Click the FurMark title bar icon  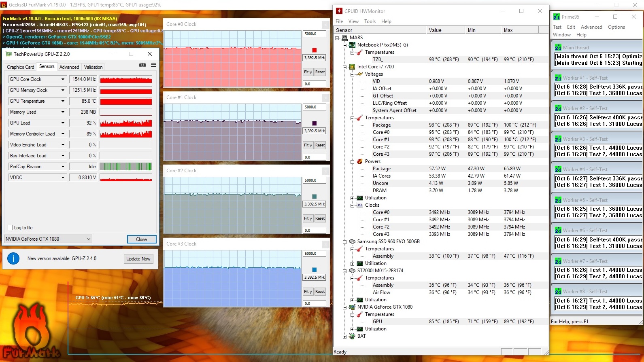tap(4, 5)
